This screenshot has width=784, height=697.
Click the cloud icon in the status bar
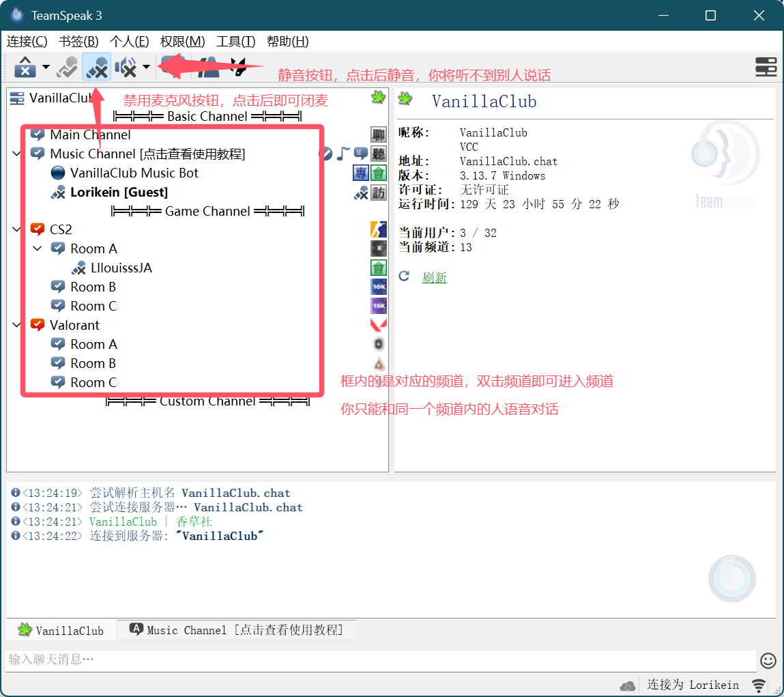pos(628,685)
